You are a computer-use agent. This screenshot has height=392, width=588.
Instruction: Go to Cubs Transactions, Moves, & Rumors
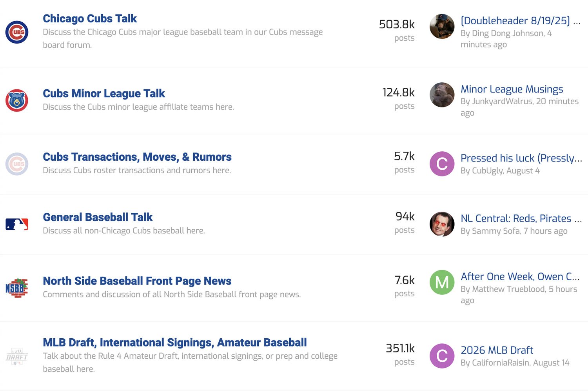pos(137,157)
